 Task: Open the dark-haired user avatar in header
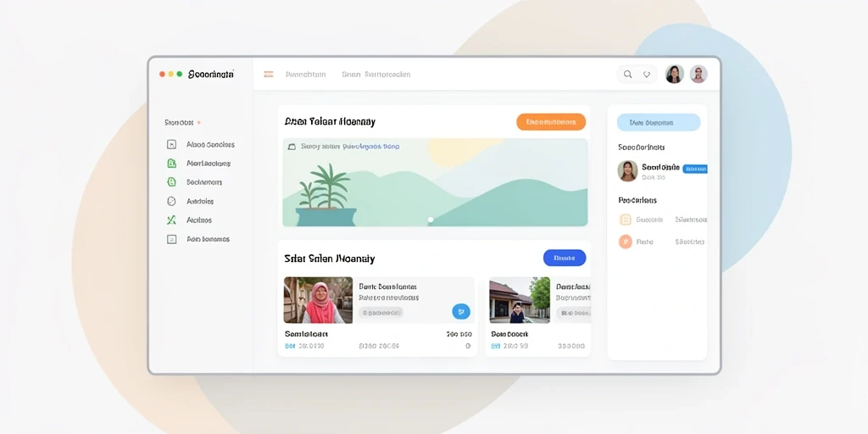point(674,75)
